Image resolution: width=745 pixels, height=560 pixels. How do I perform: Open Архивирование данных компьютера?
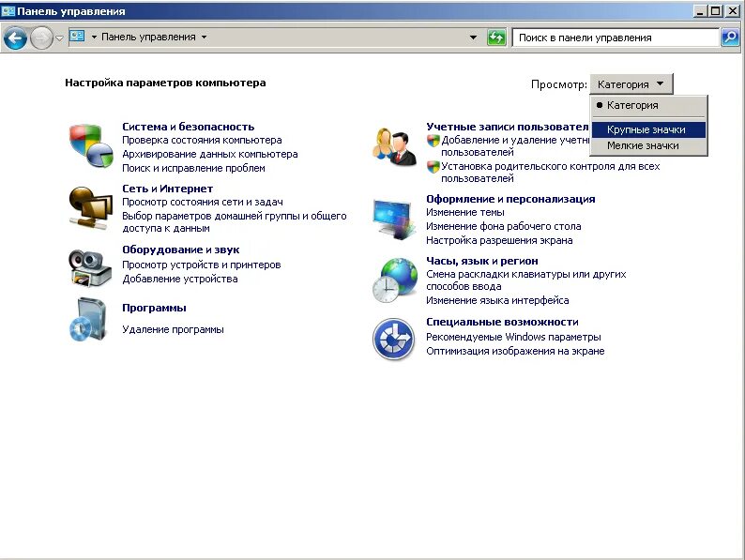[210, 155]
